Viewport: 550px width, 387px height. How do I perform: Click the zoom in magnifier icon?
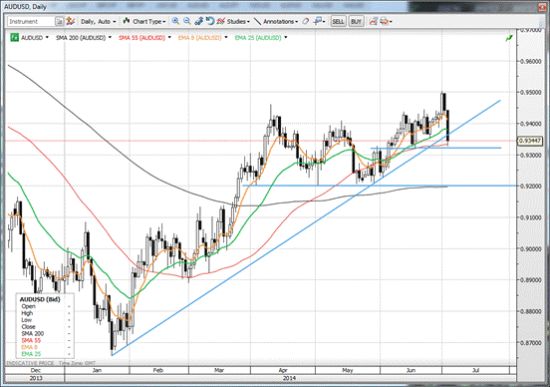click(175, 21)
